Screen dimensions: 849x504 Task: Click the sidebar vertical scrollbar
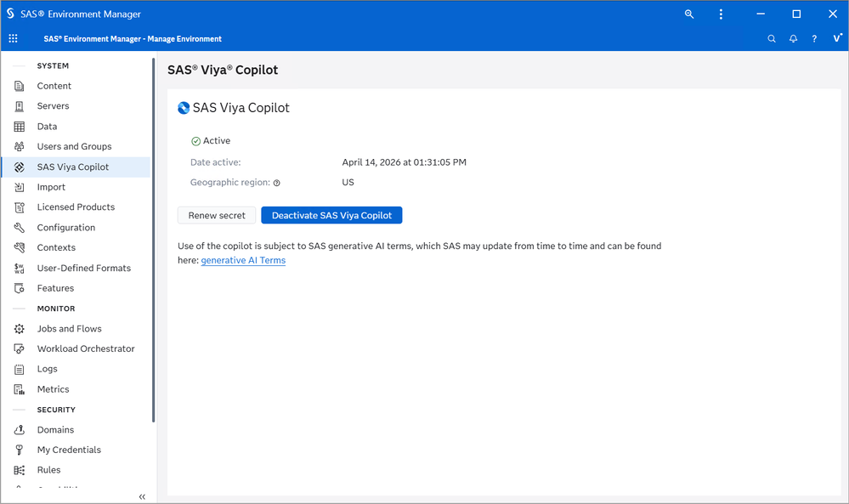tap(153, 240)
